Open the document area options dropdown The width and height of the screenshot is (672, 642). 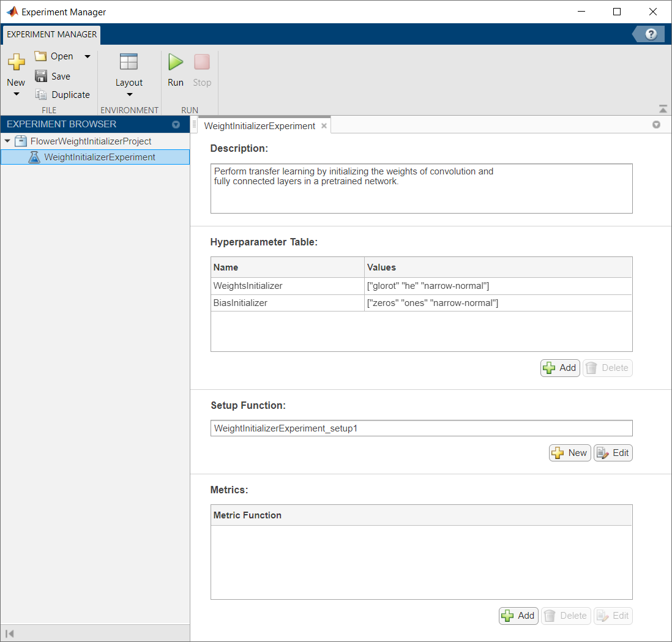656,124
